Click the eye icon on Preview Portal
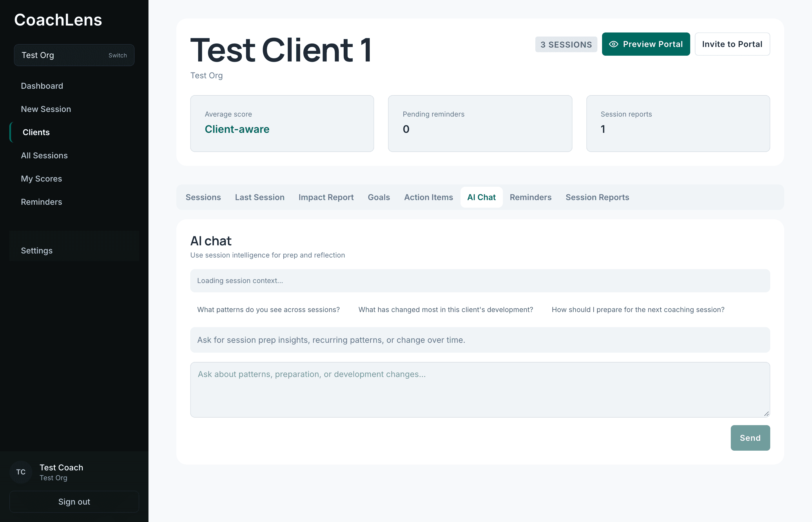The width and height of the screenshot is (812, 522). 613,44
